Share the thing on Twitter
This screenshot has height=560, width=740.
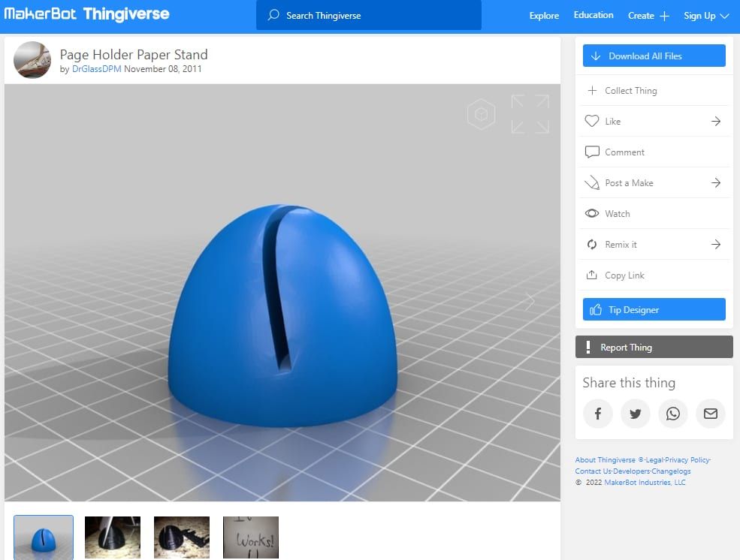click(636, 414)
